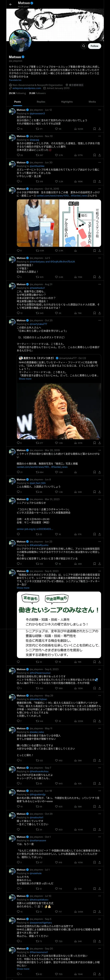Open the schoolgirl recycling bin photo
This screenshot has width=110, height=980.
pyautogui.click(x=38, y=223)
